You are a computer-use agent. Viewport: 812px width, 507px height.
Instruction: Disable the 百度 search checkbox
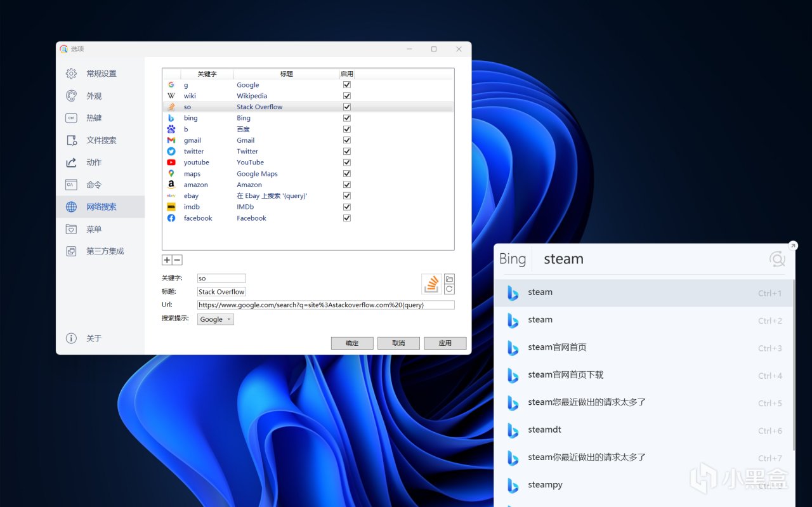point(347,129)
